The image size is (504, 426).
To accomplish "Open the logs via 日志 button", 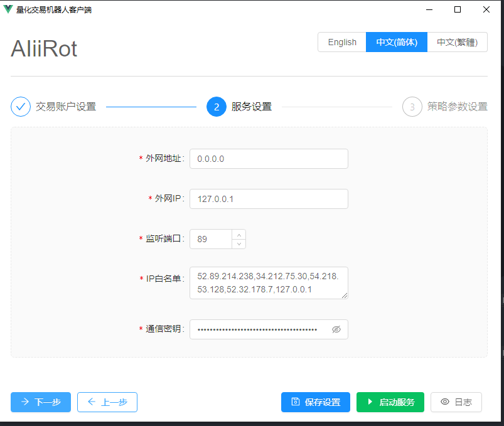I will 456,402.
